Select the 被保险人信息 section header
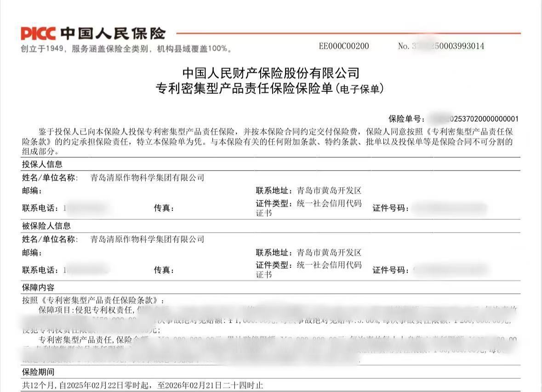 pyautogui.click(x=46, y=226)
